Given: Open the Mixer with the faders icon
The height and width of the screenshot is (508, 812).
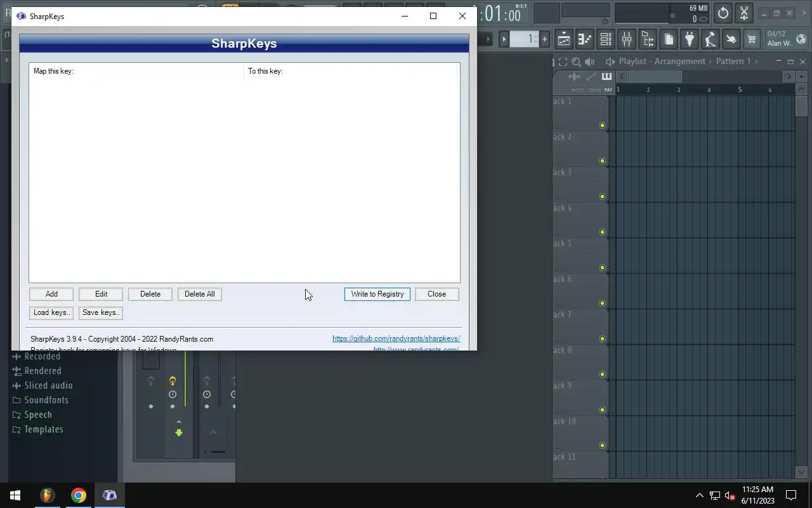Looking at the screenshot, I should [627, 39].
